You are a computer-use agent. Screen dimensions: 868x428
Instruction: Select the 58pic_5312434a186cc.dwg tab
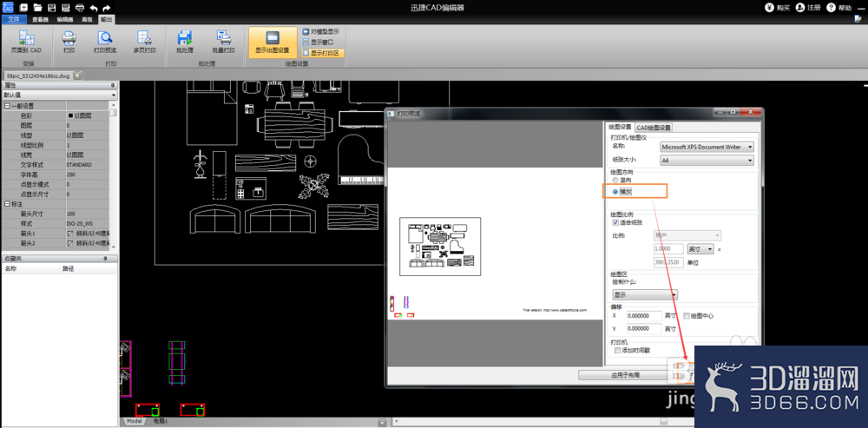(38, 76)
